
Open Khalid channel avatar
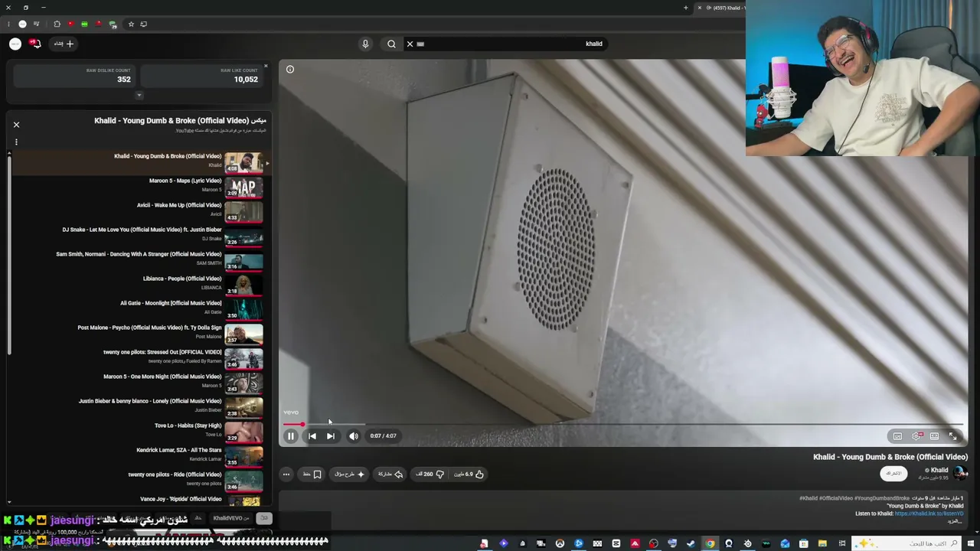[x=961, y=473]
